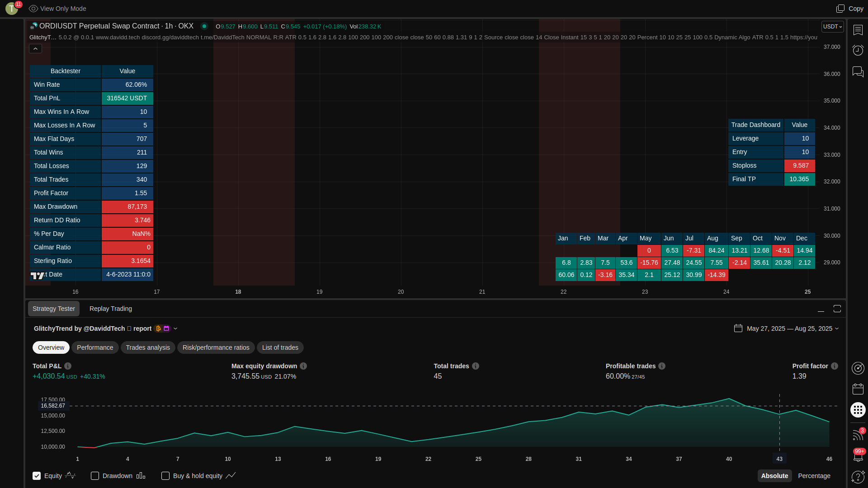Select the Risk/performance ratios tab

(x=216, y=347)
